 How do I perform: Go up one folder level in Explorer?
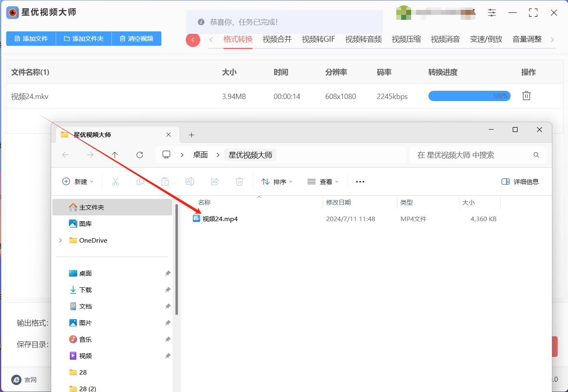115,155
